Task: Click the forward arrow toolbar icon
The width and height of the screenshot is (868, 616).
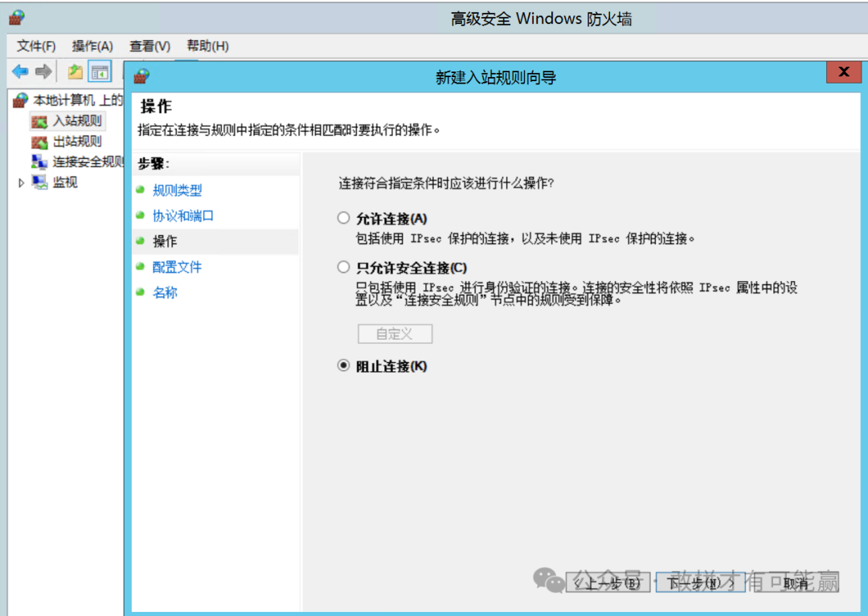Action: point(43,71)
